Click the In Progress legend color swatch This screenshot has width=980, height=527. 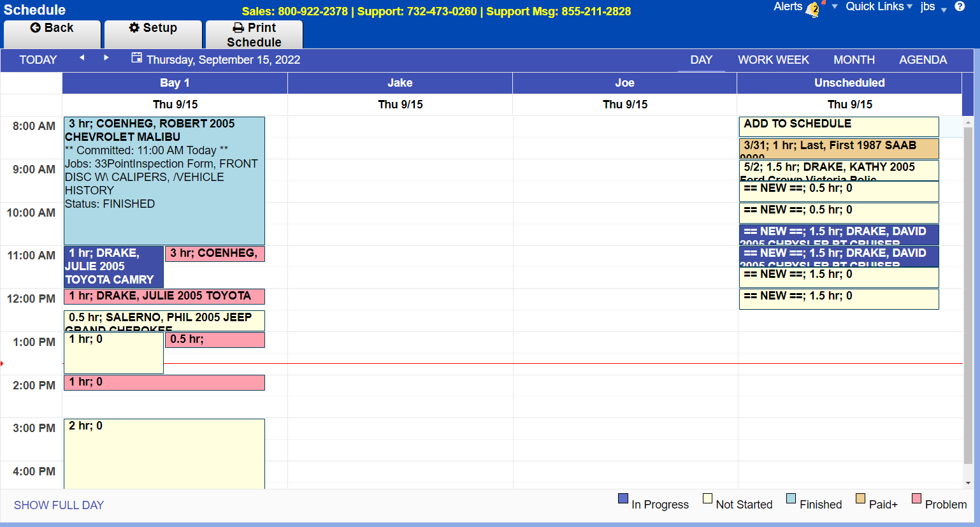pos(623,499)
